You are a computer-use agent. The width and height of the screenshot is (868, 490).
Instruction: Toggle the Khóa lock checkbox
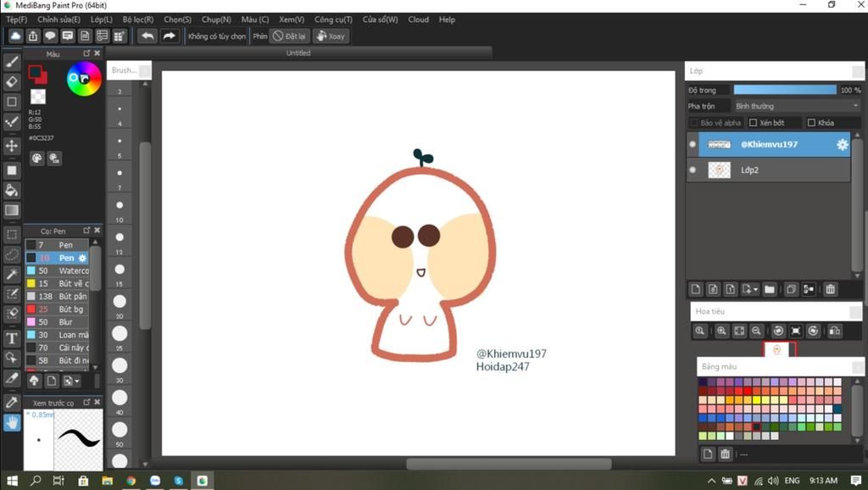click(811, 123)
